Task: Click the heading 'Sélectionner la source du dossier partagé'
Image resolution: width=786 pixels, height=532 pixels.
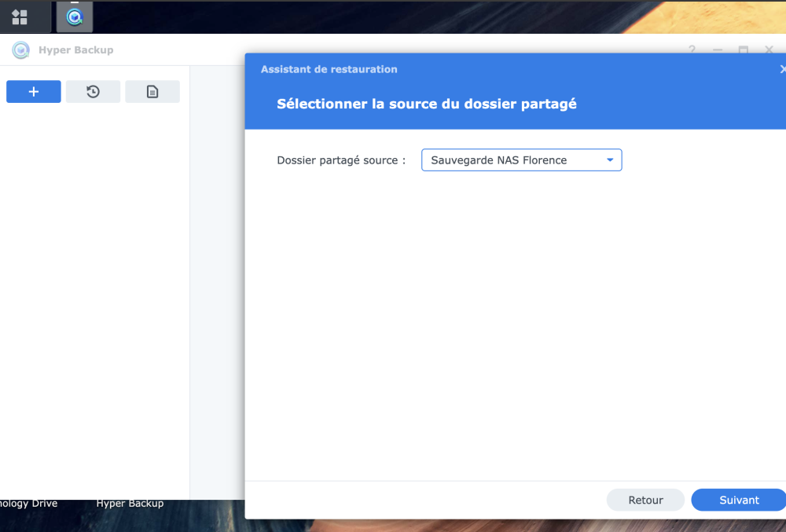Action: tap(427, 104)
